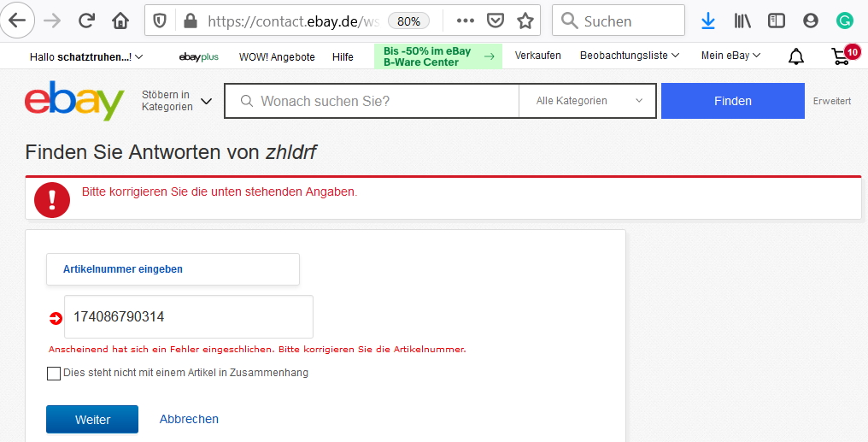Click the eBay logo
This screenshot has width=868, height=442.
click(74, 102)
